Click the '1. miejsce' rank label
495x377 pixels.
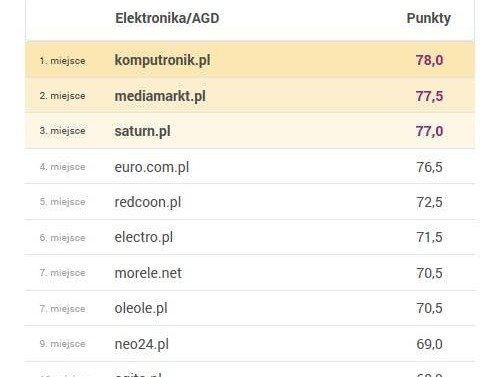tap(62, 61)
